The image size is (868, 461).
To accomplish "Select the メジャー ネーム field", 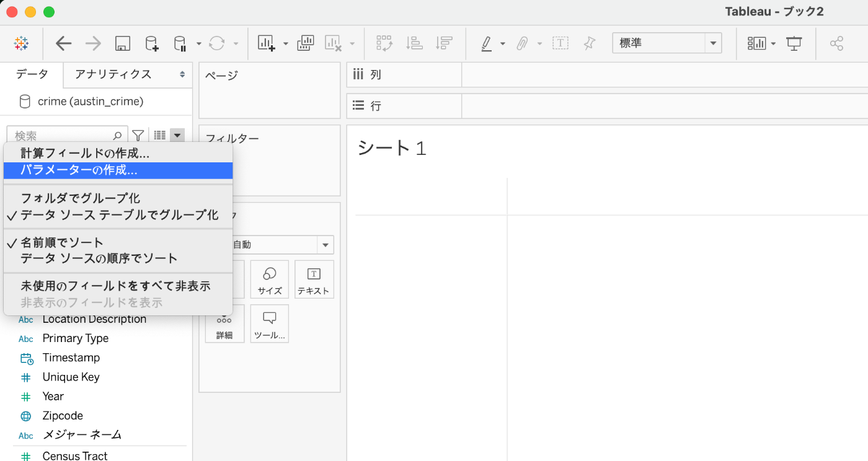I will [x=82, y=435].
